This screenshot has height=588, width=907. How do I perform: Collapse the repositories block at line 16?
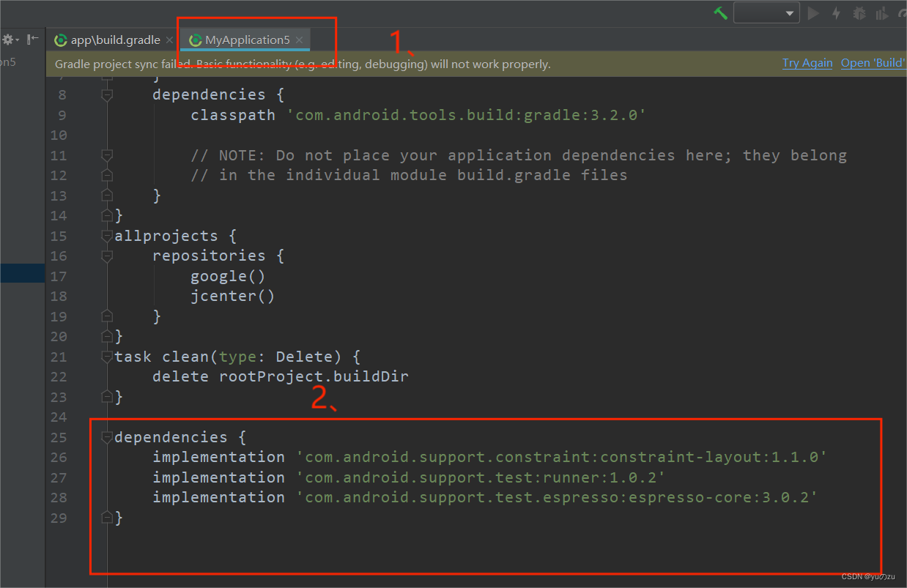[x=107, y=256]
